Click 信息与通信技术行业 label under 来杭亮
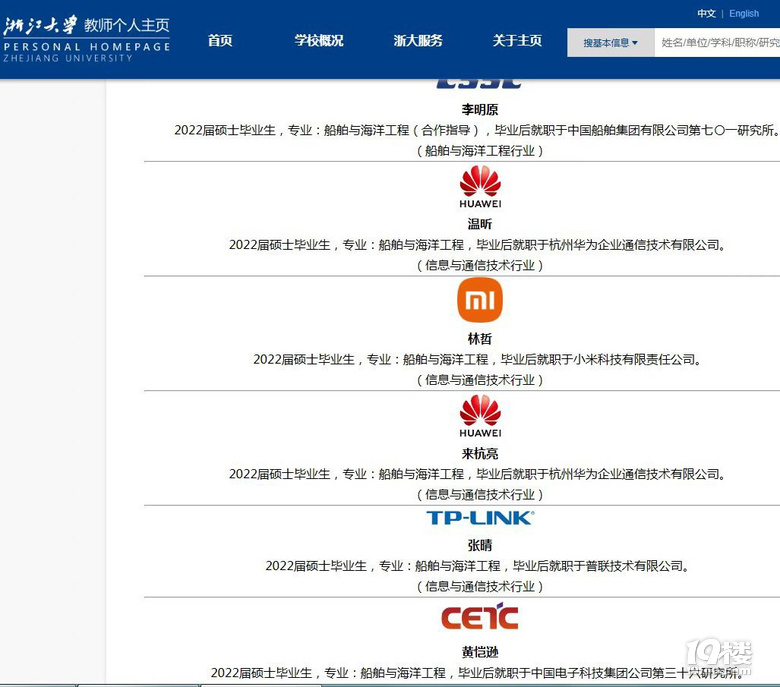 pyautogui.click(x=480, y=494)
